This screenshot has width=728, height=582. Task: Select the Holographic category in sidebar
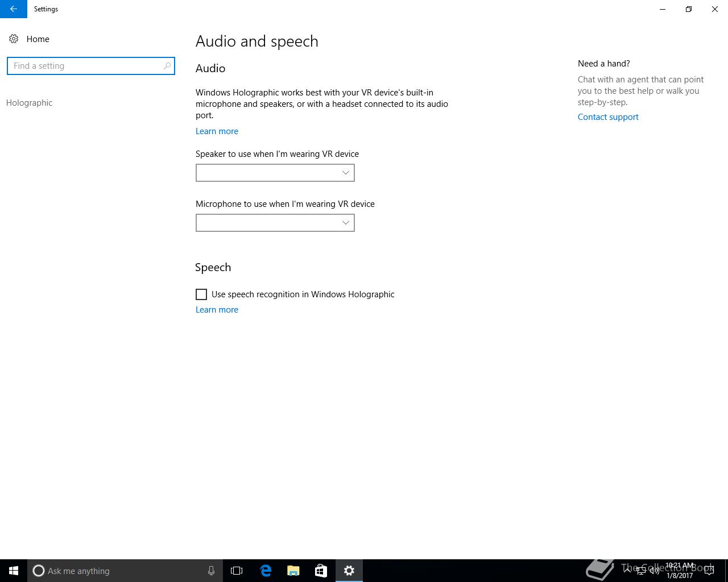29,103
